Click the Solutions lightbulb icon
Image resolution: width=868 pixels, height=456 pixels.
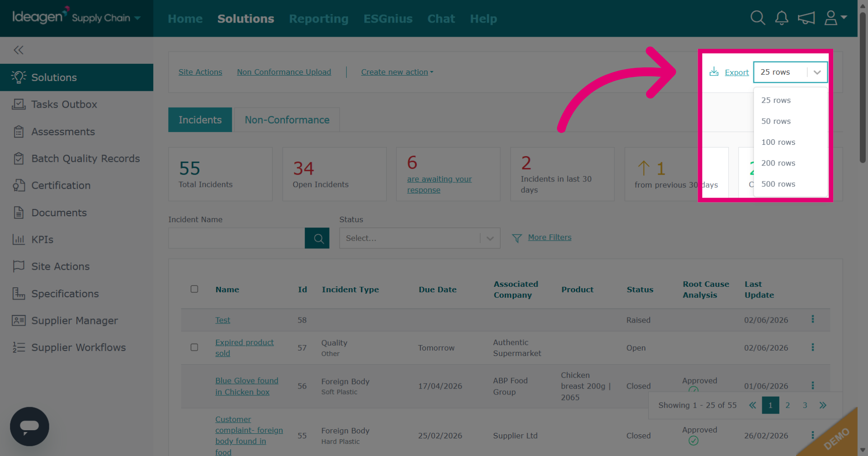[x=19, y=77]
